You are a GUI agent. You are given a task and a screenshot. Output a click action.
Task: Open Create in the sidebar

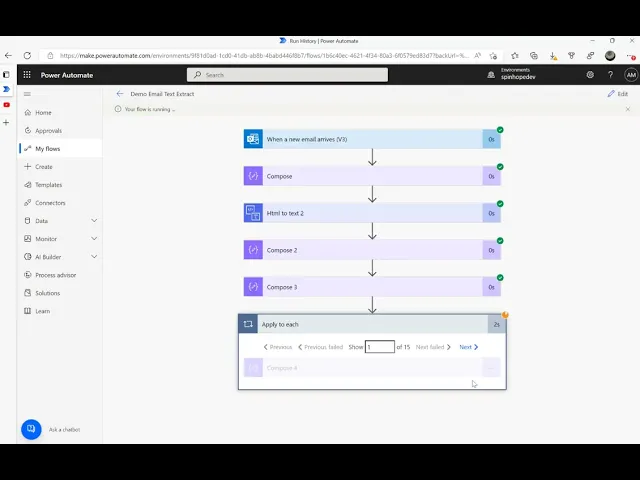coord(60,167)
